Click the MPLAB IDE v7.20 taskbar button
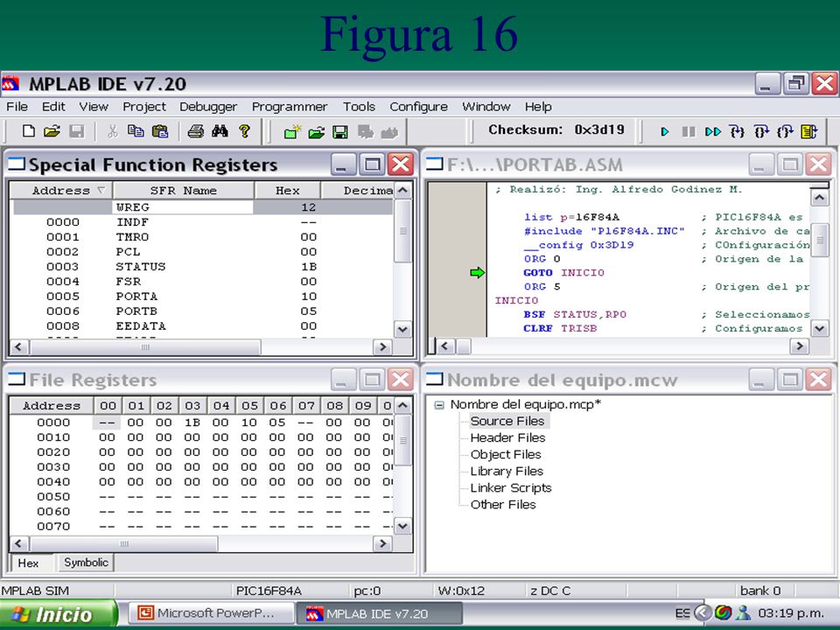 pos(379,613)
